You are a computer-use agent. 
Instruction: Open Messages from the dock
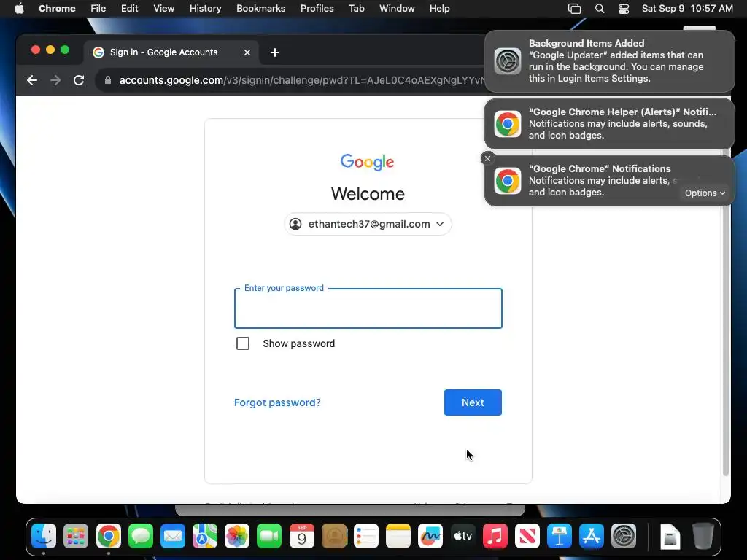coord(141,537)
